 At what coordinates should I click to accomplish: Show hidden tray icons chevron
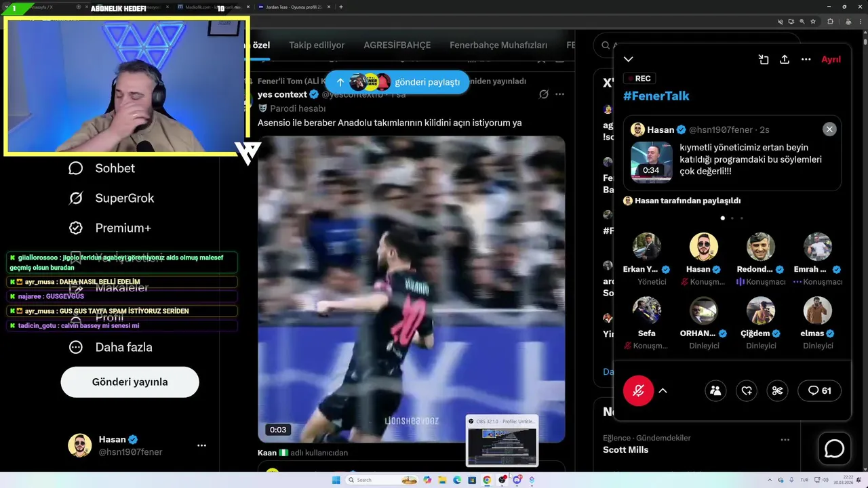pyautogui.click(x=770, y=480)
